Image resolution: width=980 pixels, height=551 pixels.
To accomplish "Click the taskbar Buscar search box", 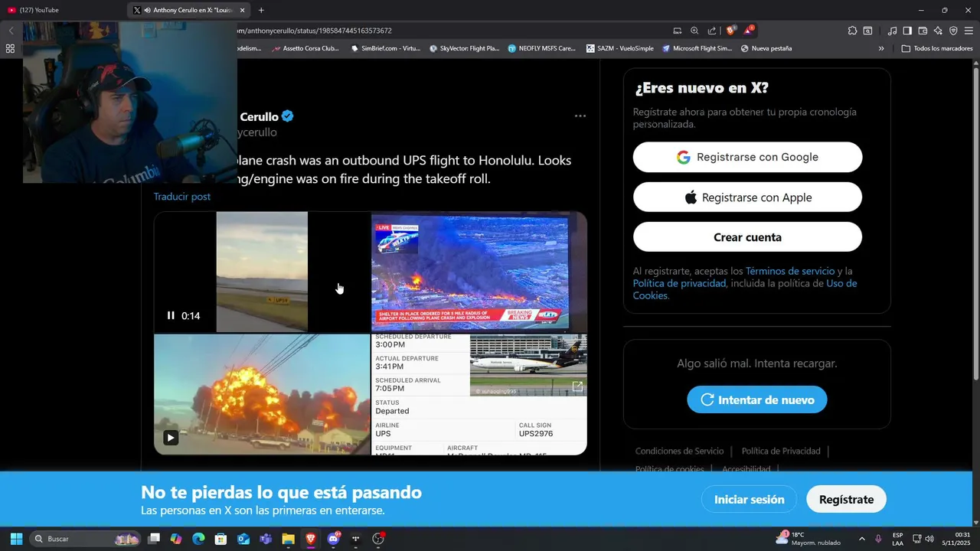I will [86, 539].
